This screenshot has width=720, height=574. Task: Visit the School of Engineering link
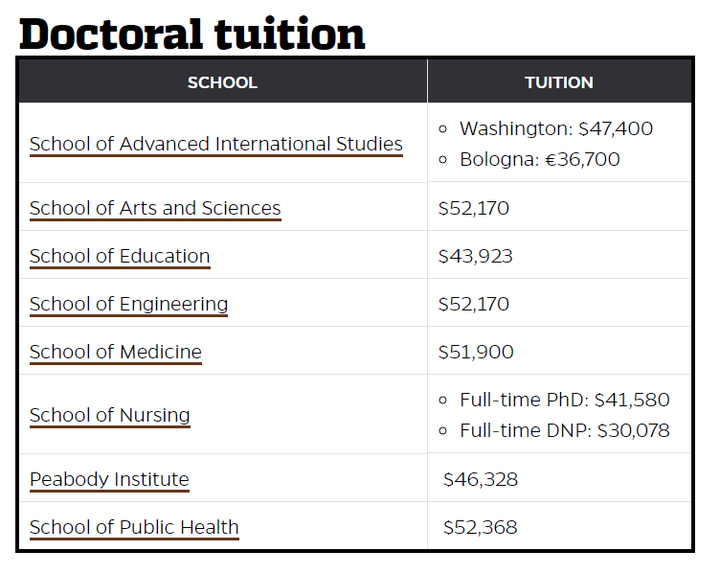coord(129,304)
